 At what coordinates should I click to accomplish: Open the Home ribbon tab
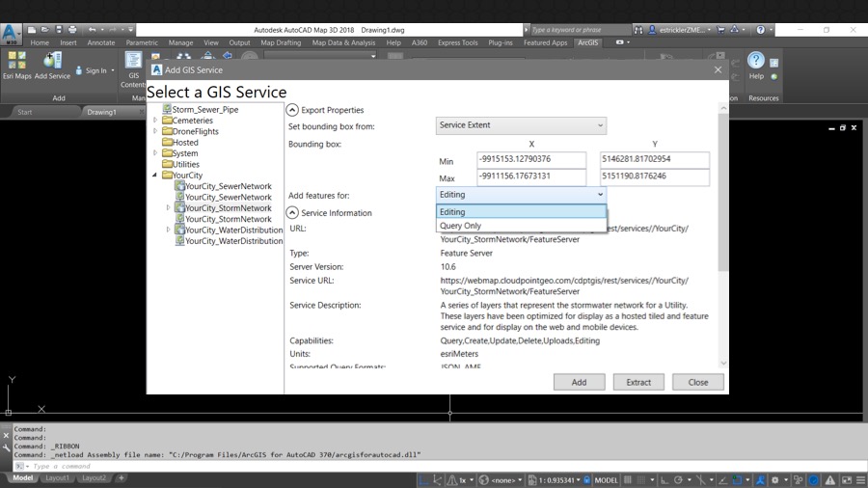pyautogui.click(x=40, y=42)
